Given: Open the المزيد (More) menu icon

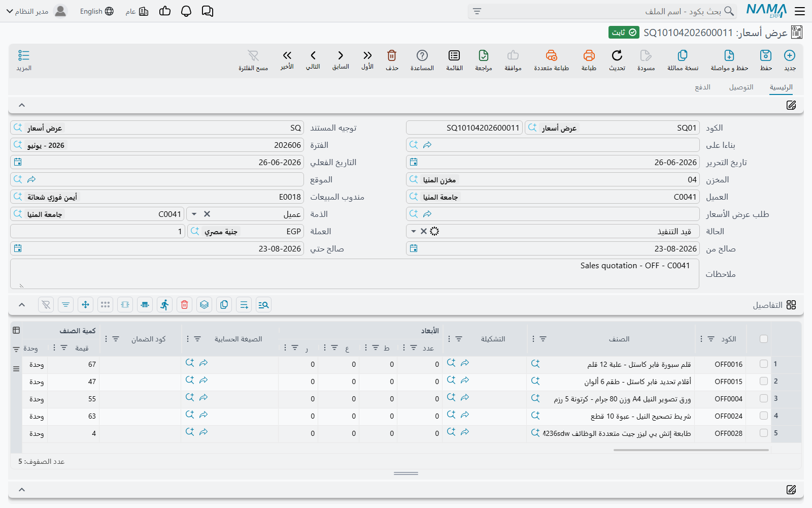Looking at the screenshot, I should pos(24,55).
